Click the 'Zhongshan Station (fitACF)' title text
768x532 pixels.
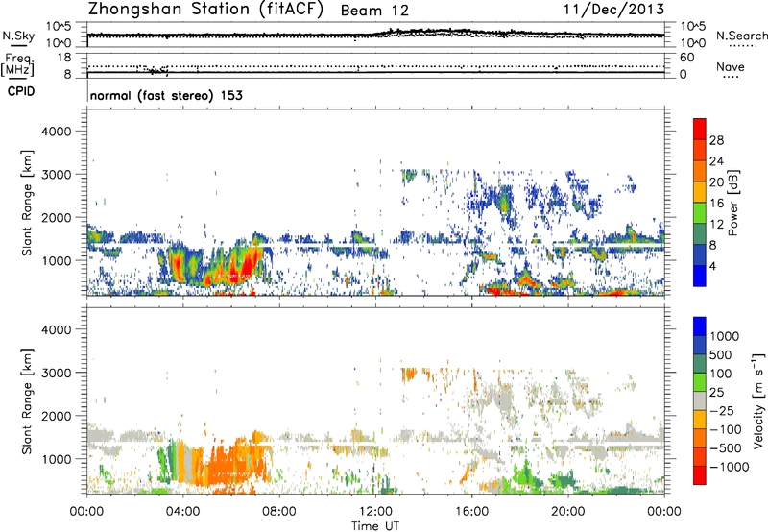tap(205, 10)
